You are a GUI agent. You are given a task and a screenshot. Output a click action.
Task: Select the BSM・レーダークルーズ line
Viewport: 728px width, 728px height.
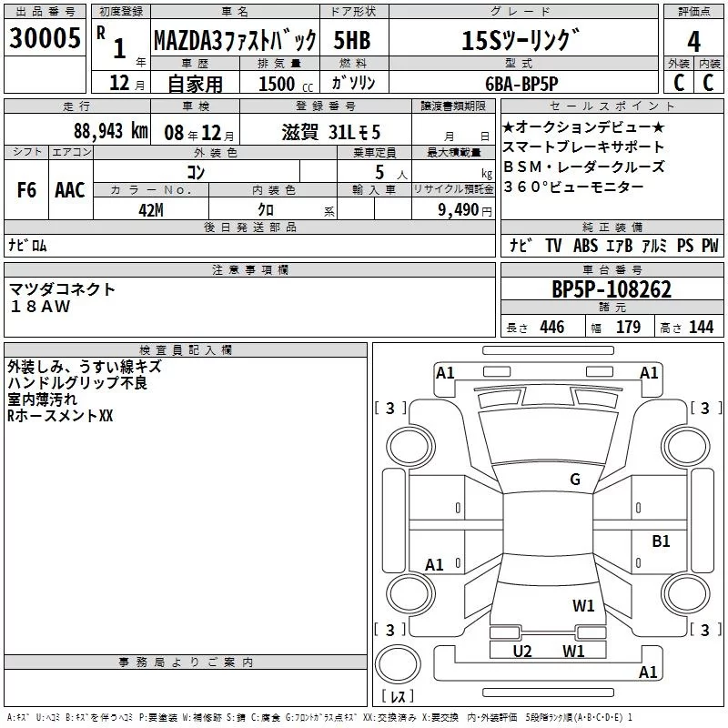pos(584,167)
